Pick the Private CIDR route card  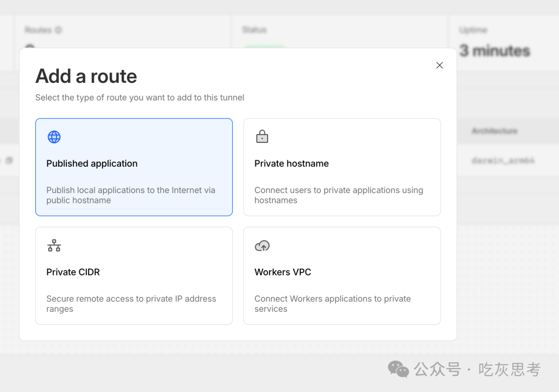pyautogui.click(x=134, y=275)
